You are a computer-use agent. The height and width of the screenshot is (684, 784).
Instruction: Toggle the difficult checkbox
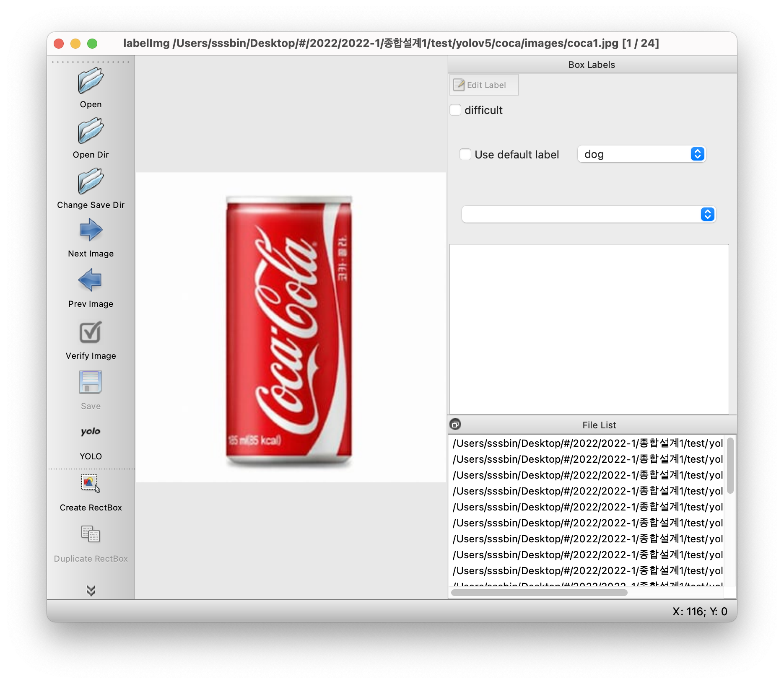click(x=456, y=110)
